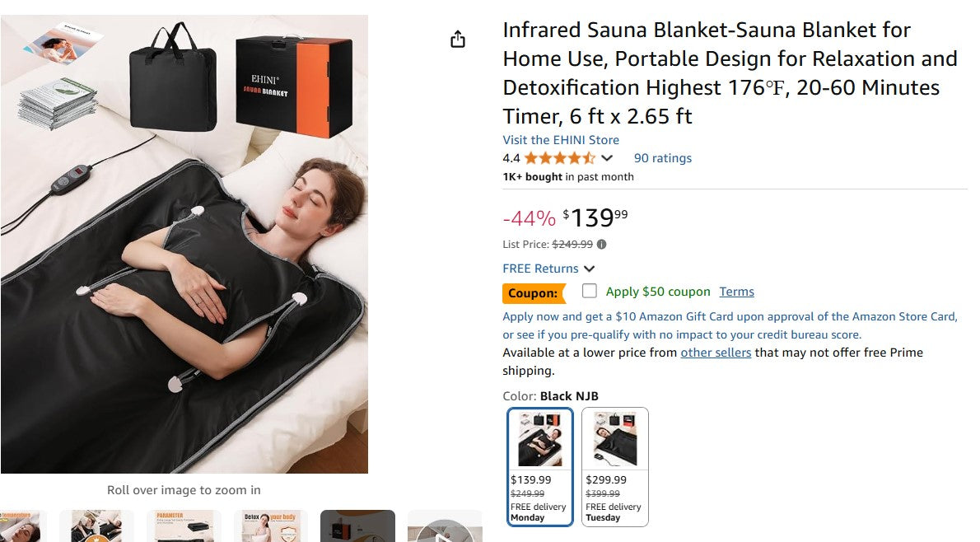Screen dimensions: 980x542
Task: Select the dark storage-room thumbnail
Action: (x=357, y=526)
